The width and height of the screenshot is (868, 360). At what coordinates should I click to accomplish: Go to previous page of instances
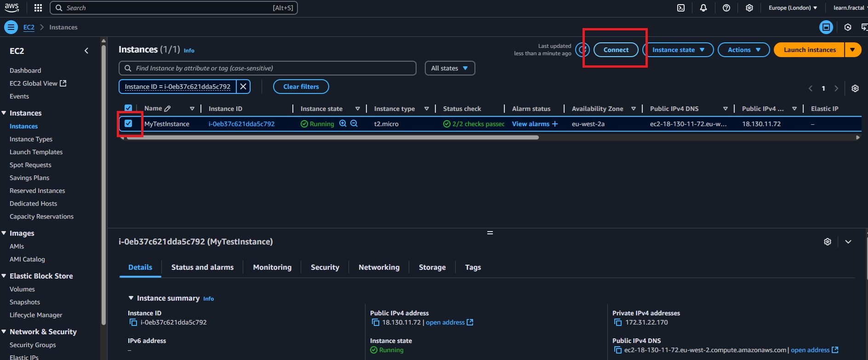coord(811,88)
